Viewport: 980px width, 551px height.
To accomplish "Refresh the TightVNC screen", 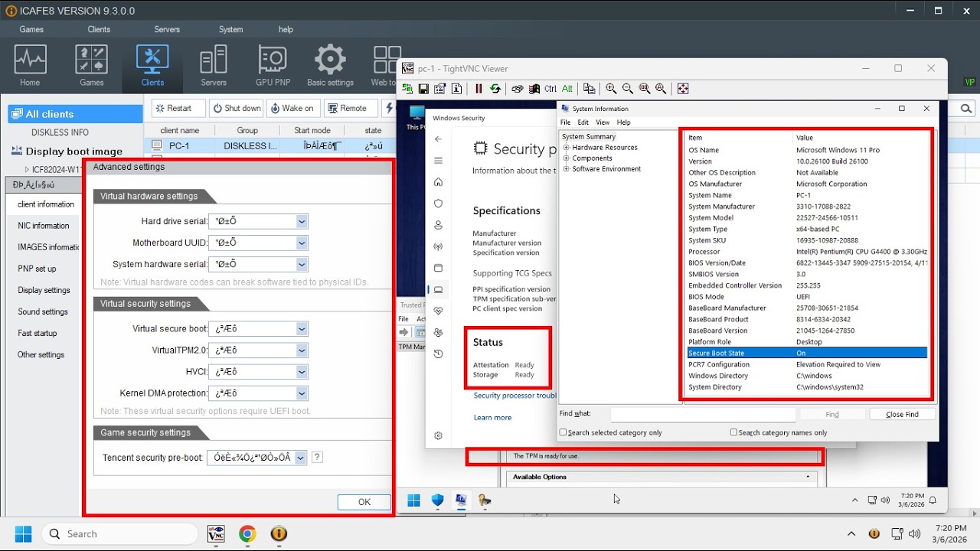I will point(495,89).
